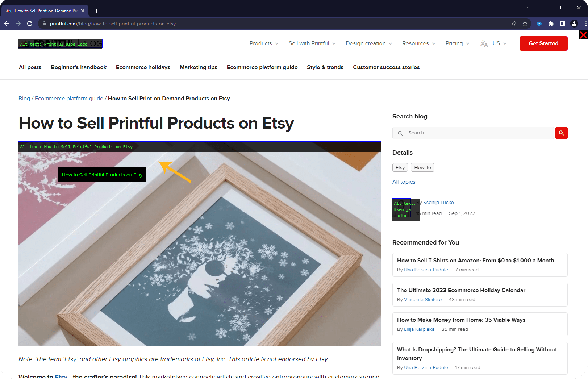Open a new browser tab
This screenshot has height=379, width=588.
click(x=96, y=11)
